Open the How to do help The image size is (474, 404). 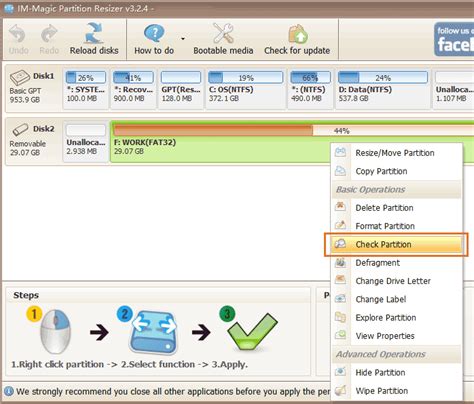[154, 39]
